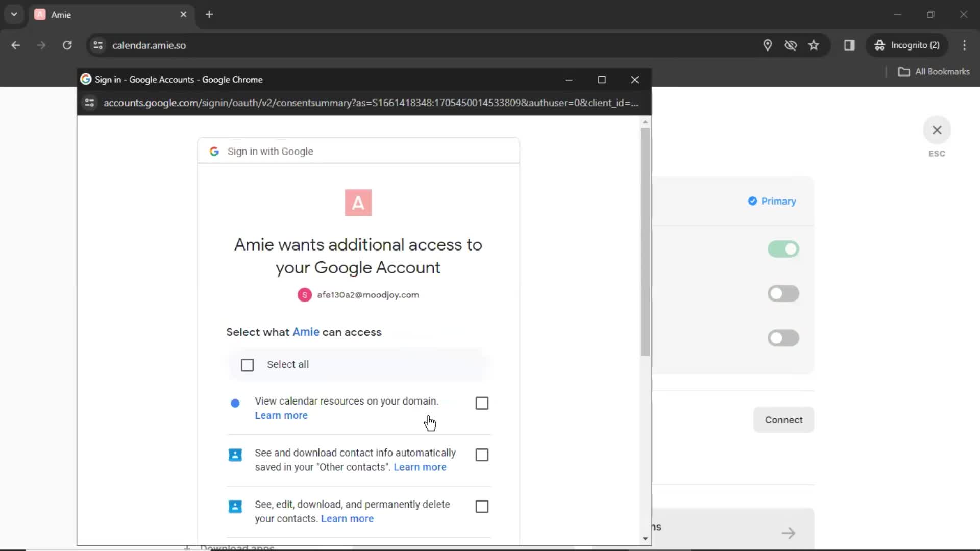Open the Amie calendar tab
The width and height of the screenshot is (980, 551).
coord(111,14)
